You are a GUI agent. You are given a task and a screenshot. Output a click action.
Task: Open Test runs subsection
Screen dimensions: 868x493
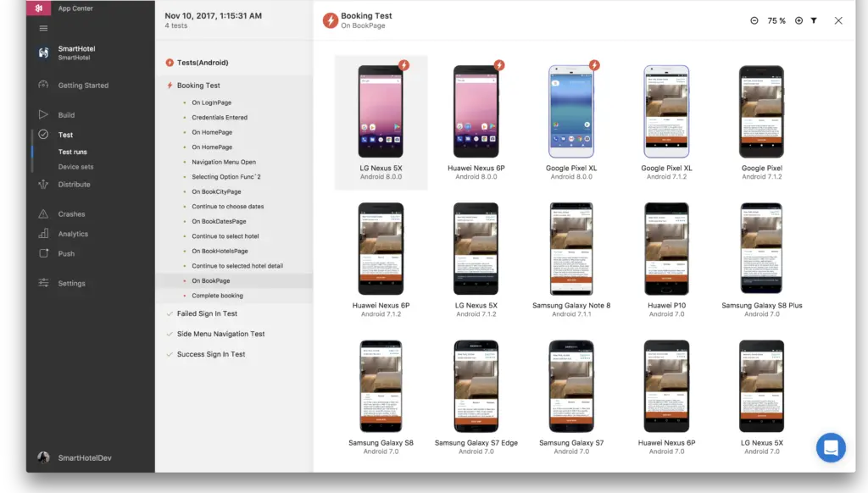pos(73,152)
